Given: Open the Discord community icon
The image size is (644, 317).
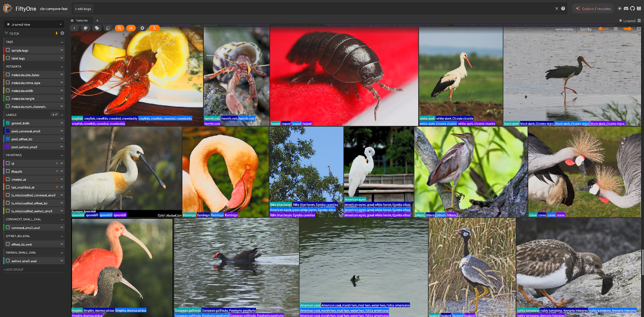Looking at the screenshot, I should [x=626, y=8].
